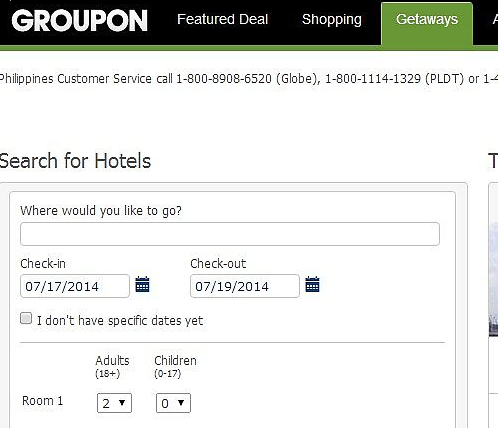499x428 pixels.
Task: Select the cut-off tab right of Getaways
Action: coord(495,19)
